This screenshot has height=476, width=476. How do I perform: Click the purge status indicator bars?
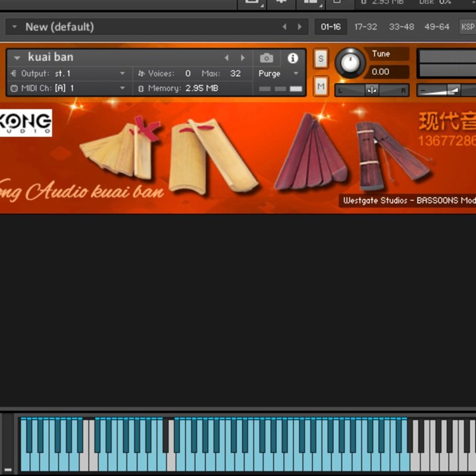point(280,89)
